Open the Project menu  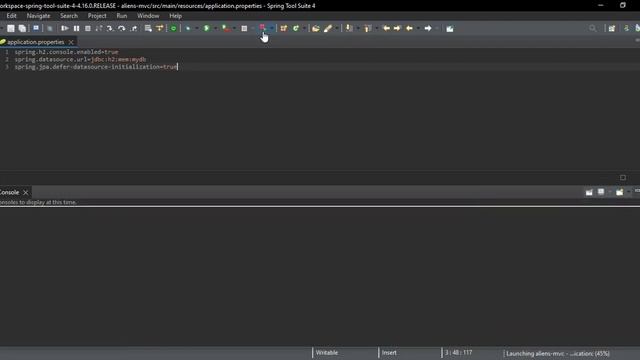point(97,16)
